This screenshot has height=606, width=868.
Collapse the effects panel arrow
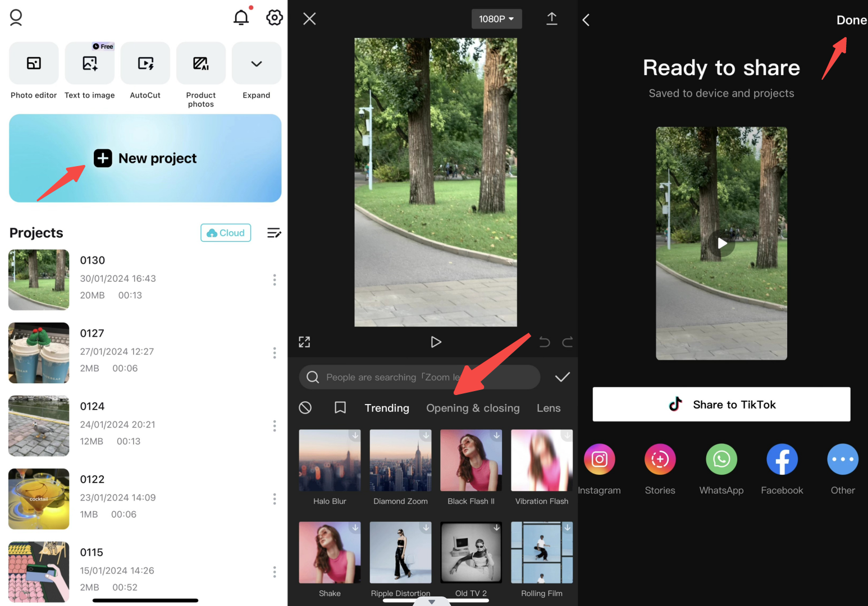tap(432, 600)
